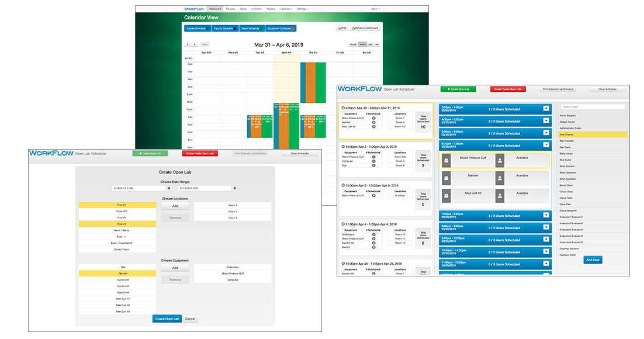The height and width of the screenshot is (339, 644).
Task: Switch calendar to week view
Action: [x=363, y=44]
